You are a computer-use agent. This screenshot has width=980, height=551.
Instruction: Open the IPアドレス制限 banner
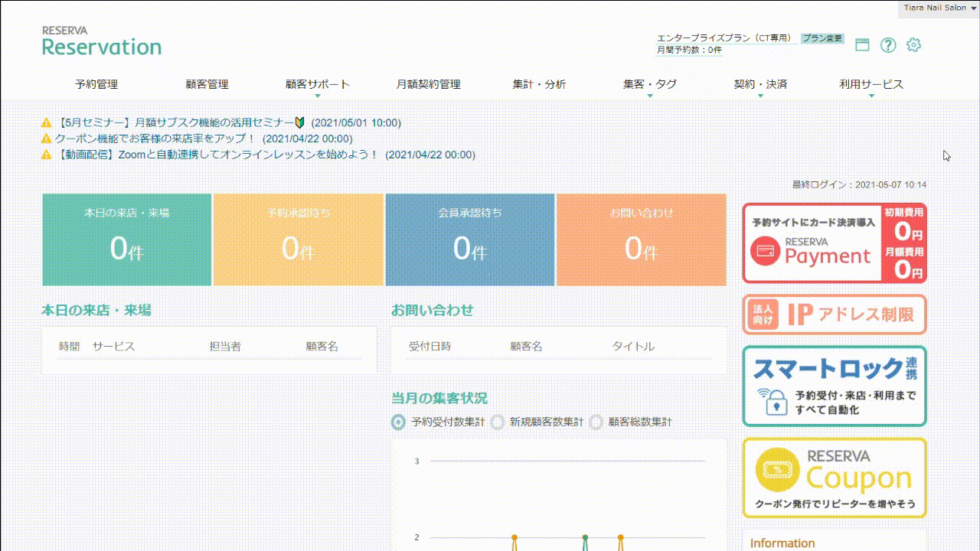click(835, 315)
